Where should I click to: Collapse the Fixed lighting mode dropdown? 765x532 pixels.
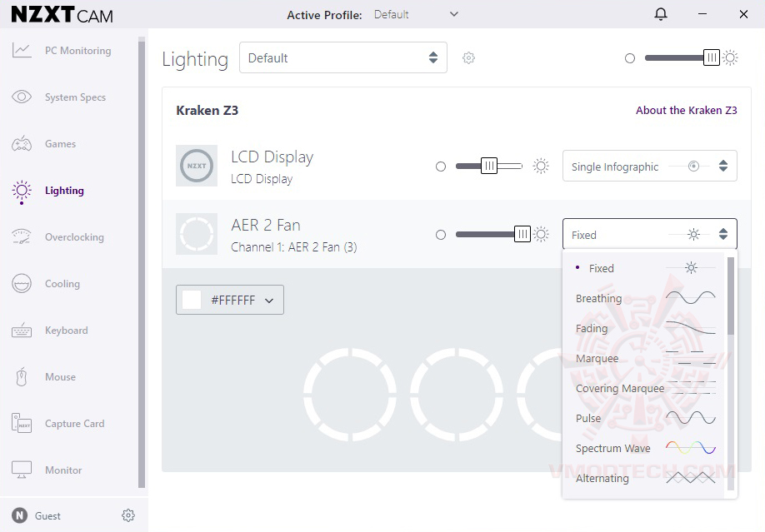coord(649,235)
